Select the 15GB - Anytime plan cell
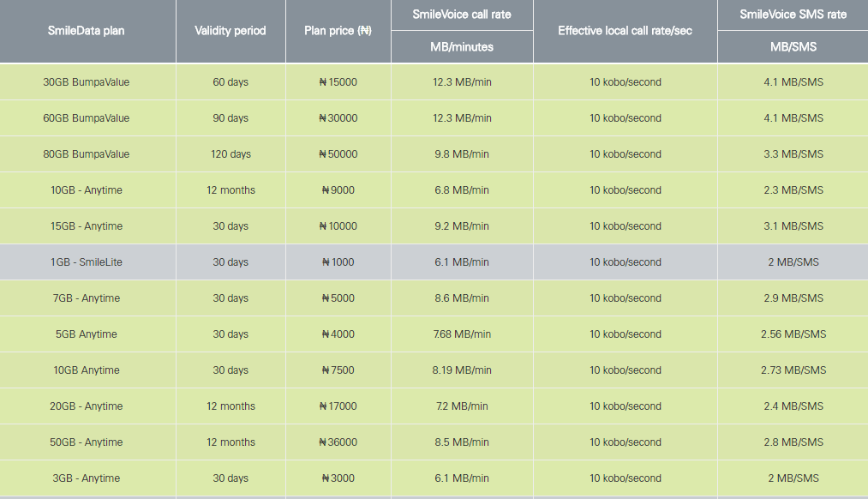Screen dimensions: 868x499 pos(87,226)
